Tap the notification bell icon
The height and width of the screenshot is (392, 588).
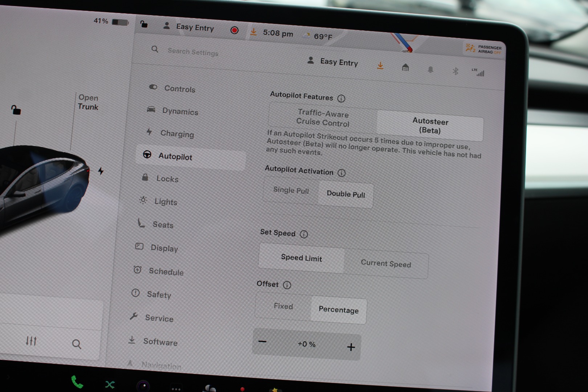point(430,70)
